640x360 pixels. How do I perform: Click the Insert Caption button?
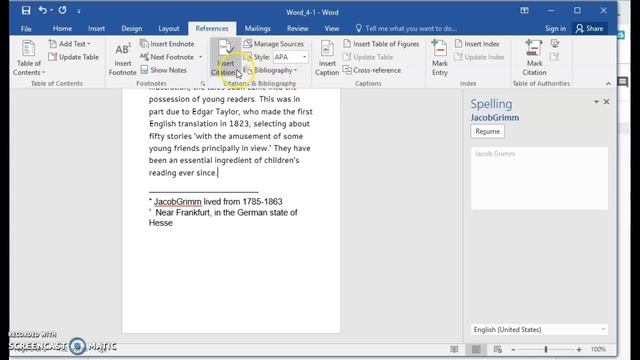point(327,58)
